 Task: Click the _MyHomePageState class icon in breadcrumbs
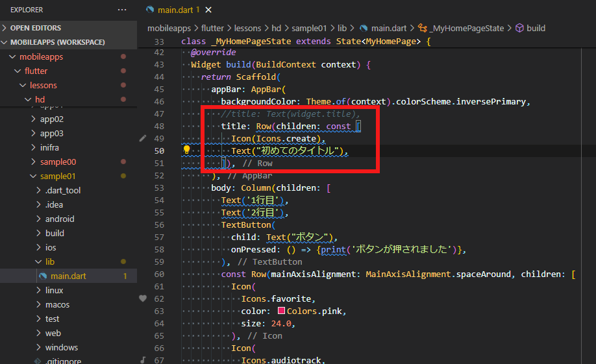[423, 28]
